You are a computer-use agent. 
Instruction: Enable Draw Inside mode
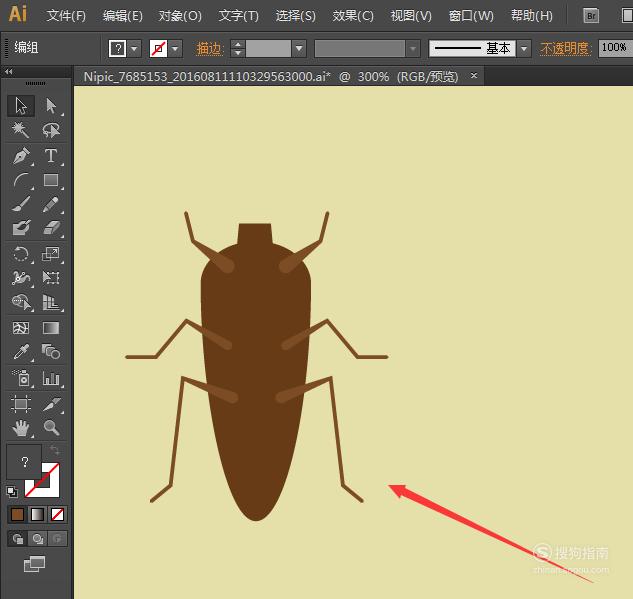point(57,538)
